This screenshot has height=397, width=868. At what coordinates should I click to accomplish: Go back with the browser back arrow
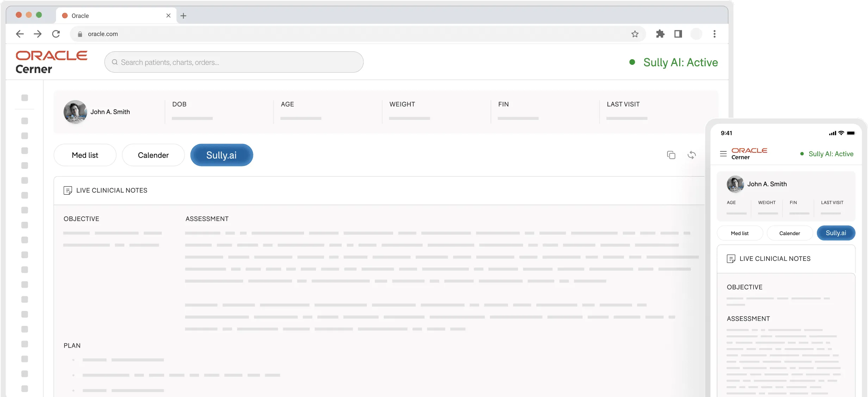[x=20, y=34]
